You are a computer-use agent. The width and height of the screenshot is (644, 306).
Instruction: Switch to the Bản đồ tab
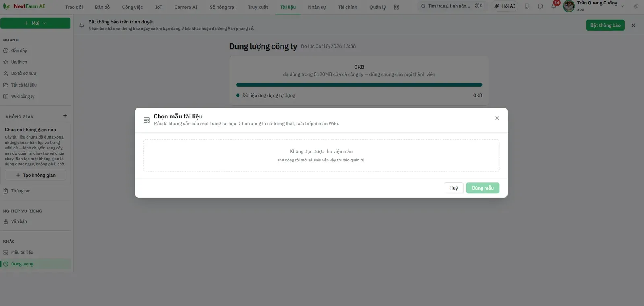point(102,7)
